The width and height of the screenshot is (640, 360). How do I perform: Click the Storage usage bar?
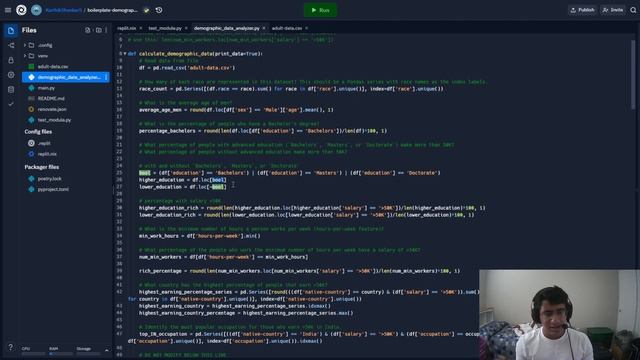pyautogui.click(x=88, y=353)
